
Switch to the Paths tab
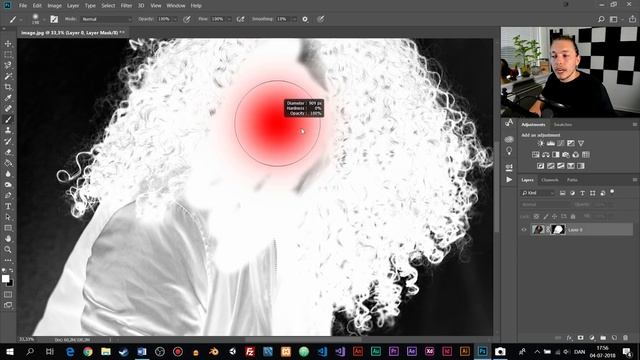[572, 180]
